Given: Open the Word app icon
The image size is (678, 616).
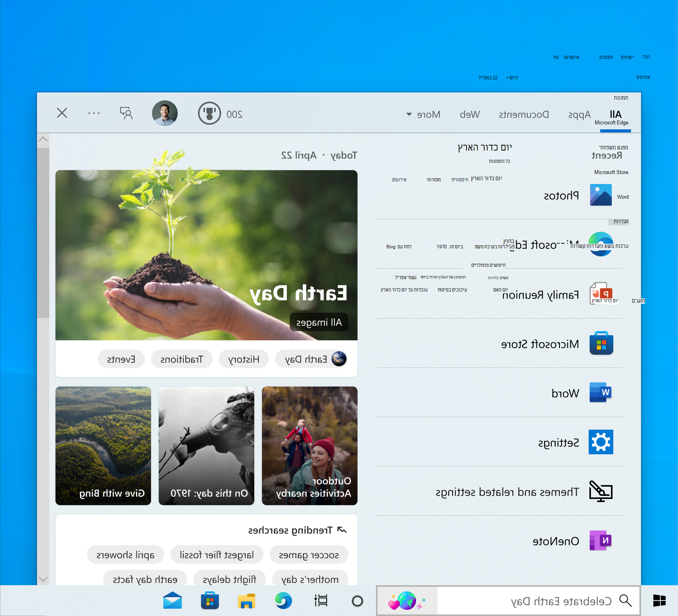Looking at the screenshot, I should pos(601,392).
